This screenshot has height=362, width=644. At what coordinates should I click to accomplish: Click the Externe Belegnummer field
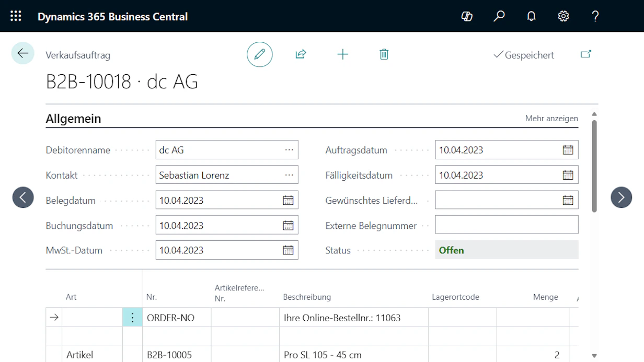coord(507,225)
